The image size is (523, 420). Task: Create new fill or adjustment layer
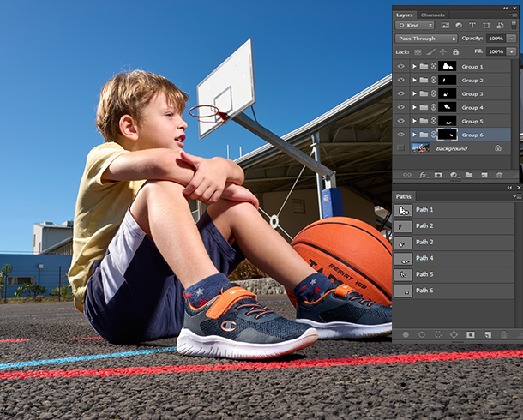point(454,175)
